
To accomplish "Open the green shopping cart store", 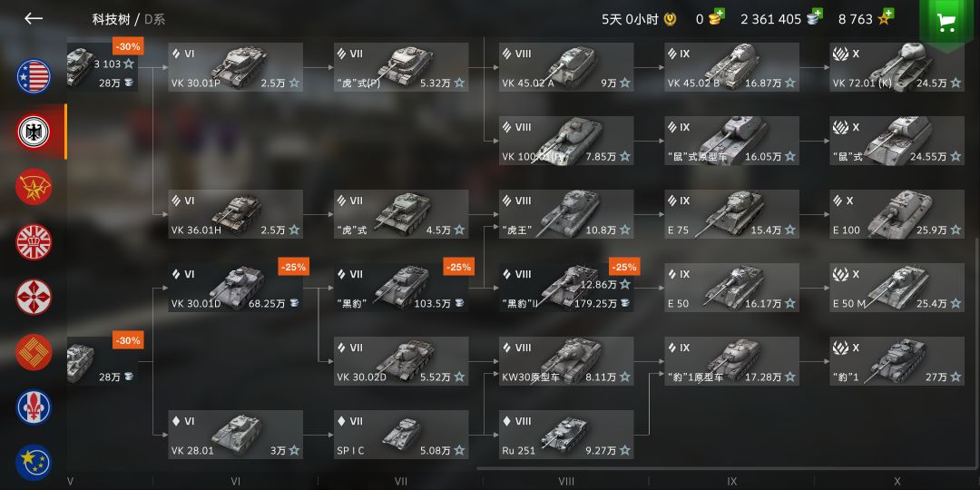I will tap(946, 23).
